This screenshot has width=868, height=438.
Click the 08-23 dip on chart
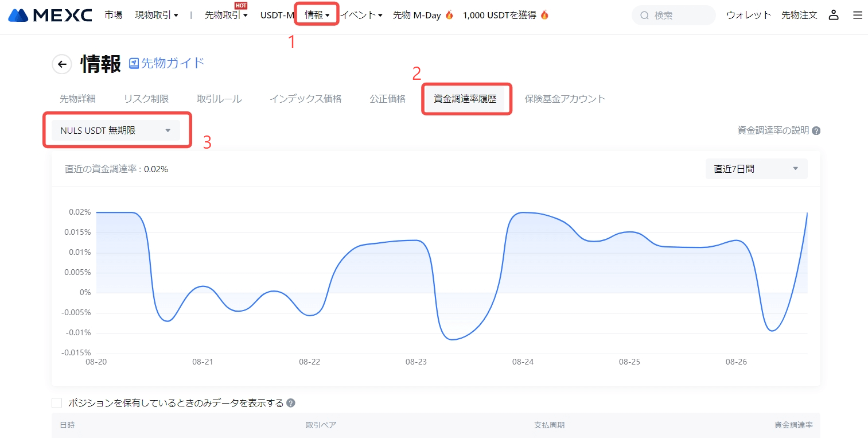[x=453, y=339]
